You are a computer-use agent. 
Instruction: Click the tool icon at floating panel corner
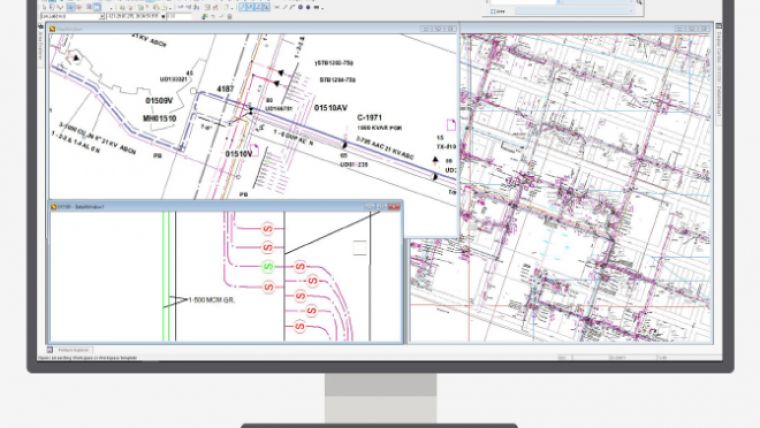pyautogui.click(x=639, y=2)
